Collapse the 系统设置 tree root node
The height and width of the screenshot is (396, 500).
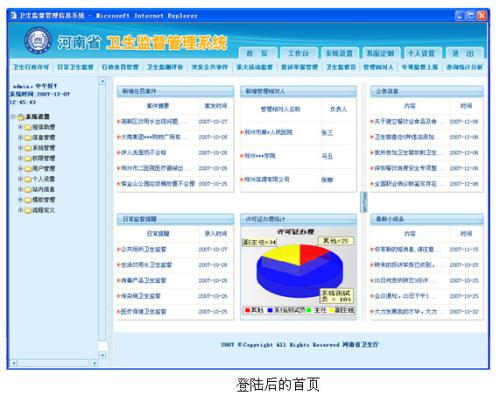point(13,117)
